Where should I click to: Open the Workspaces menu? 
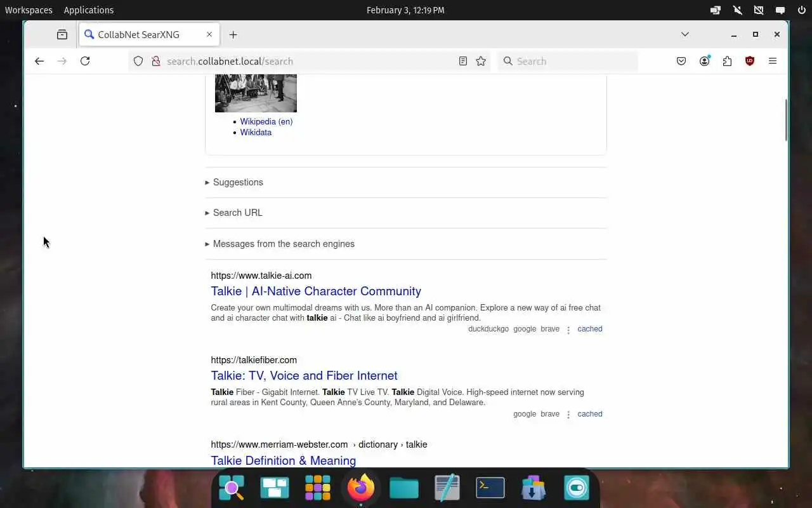(29, 10)
